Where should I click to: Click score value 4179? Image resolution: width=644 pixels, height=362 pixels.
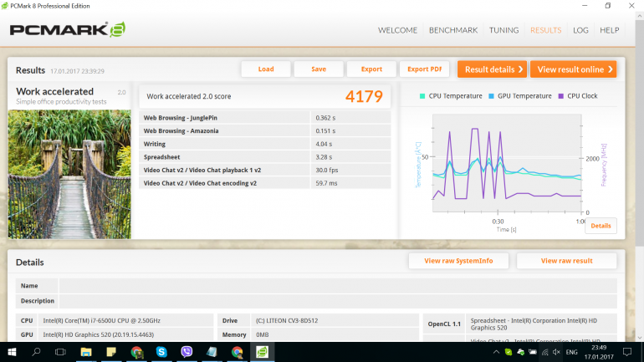(364, 96)
